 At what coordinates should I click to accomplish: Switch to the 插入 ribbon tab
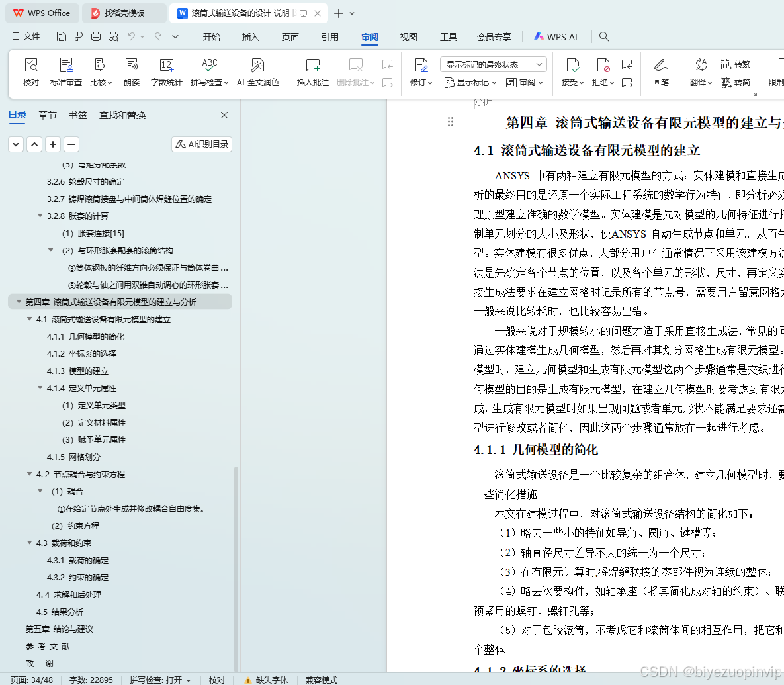click(251, 37)
